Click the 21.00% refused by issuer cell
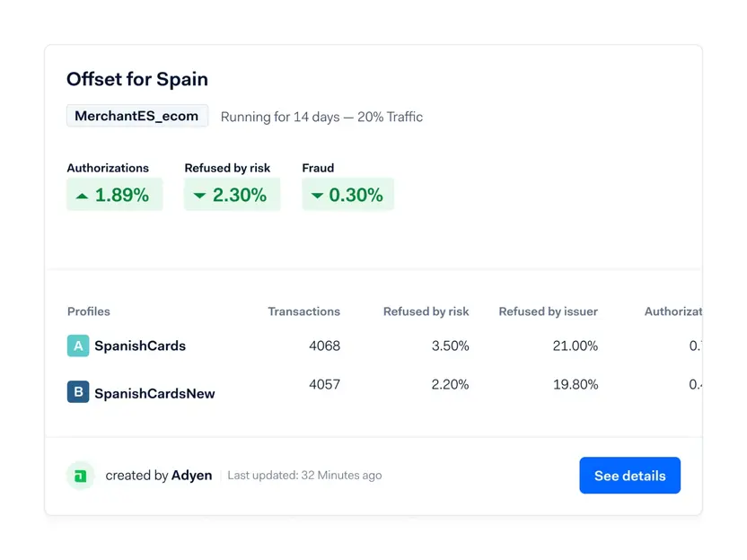The image size is (747, 560). pyautogui.click(x=575, y=346)
